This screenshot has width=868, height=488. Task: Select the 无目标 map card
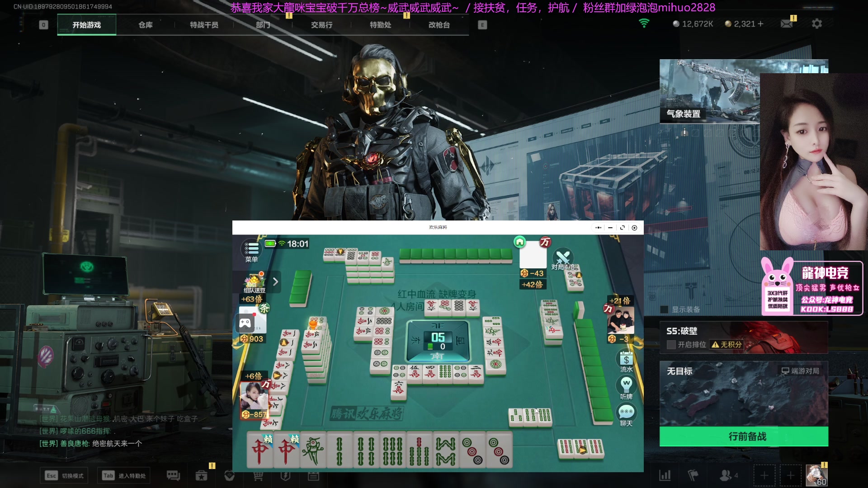[744, 394]
